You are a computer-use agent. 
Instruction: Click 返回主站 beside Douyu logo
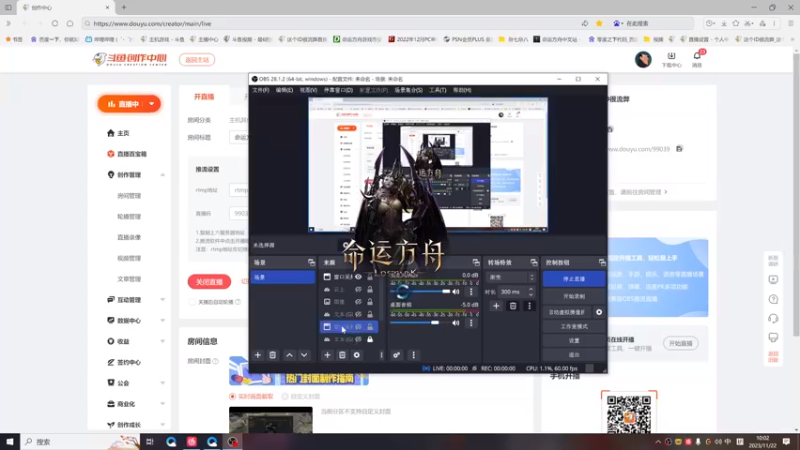pyautogui.click(x=197, y=60)
